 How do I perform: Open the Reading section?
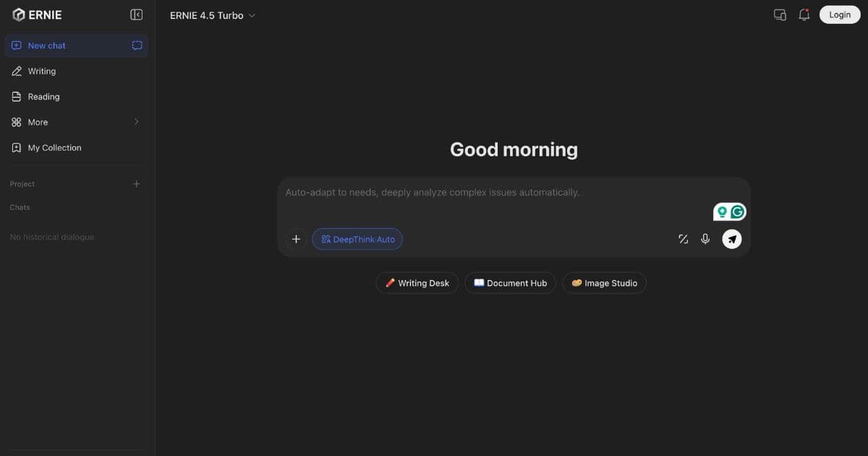(43, 96)
